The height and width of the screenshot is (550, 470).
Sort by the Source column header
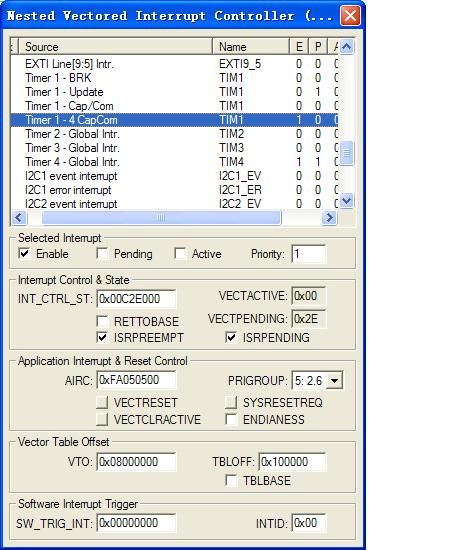tap(115, 47)
